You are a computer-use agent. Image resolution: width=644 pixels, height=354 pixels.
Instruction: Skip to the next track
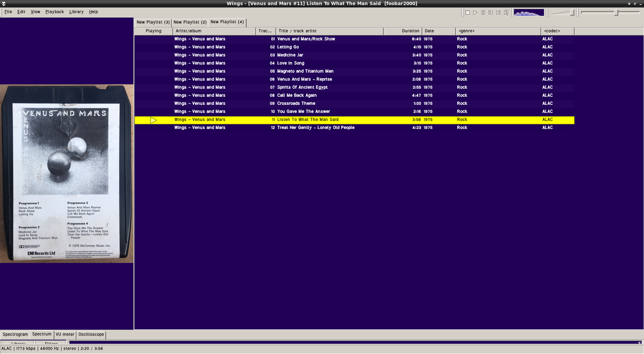click(498, 12)
